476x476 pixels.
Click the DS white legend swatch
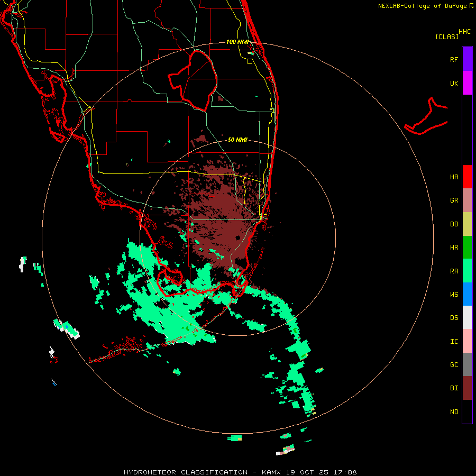[x=467, y=317]
